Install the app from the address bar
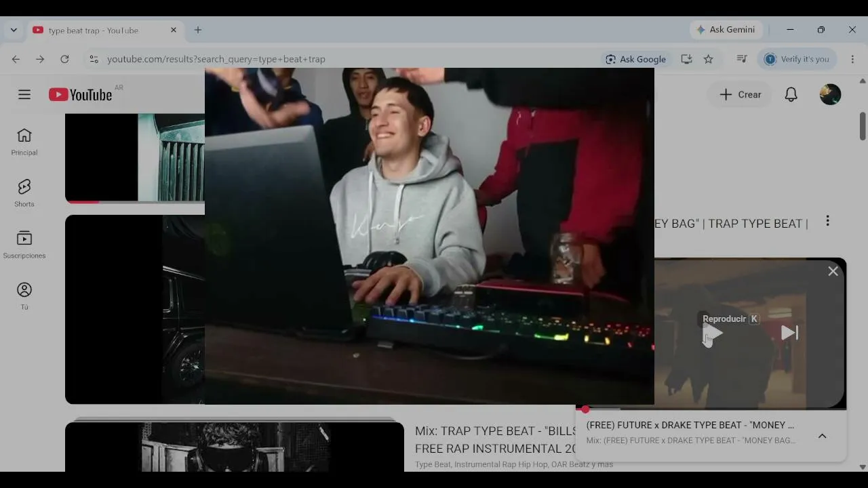The width and height of the screenshot is (868, 488). pos(686,59)
